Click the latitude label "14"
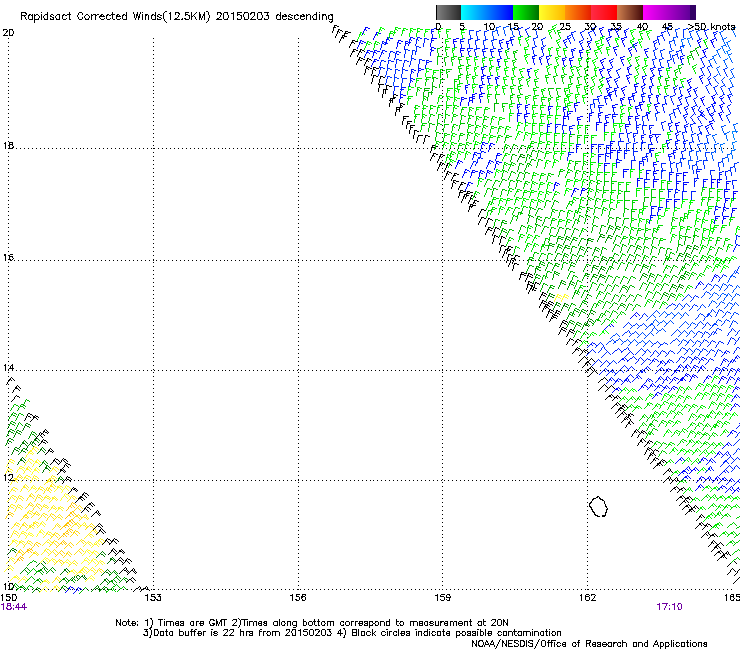Viewport: 740px width, 650px height. click(x=8, y=368)
